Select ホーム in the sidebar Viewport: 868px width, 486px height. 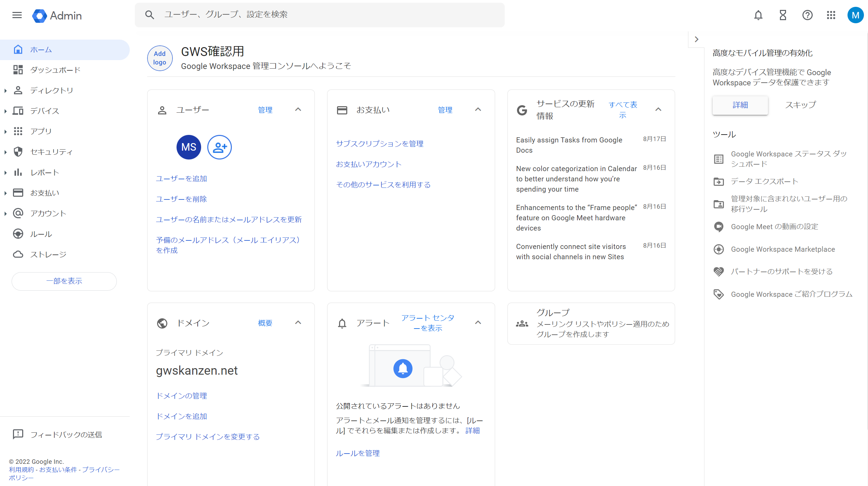click(65, 50)
